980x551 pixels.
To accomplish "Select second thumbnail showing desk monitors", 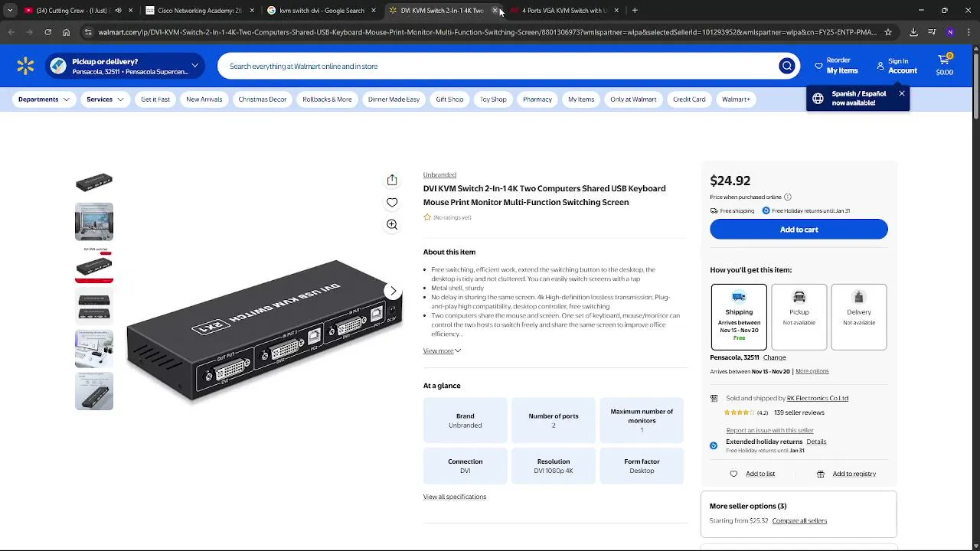I will [94, 222].
